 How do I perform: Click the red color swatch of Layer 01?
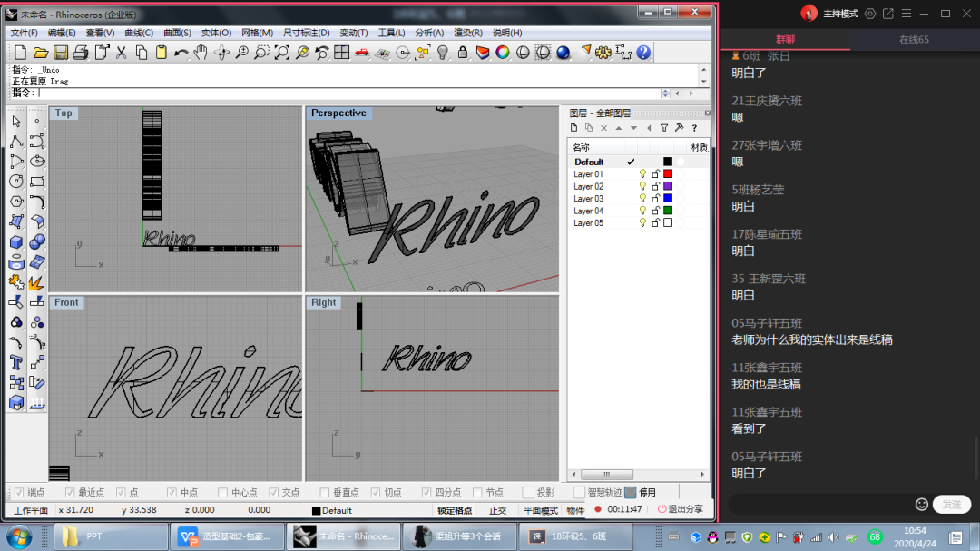[x=668, y=173]
